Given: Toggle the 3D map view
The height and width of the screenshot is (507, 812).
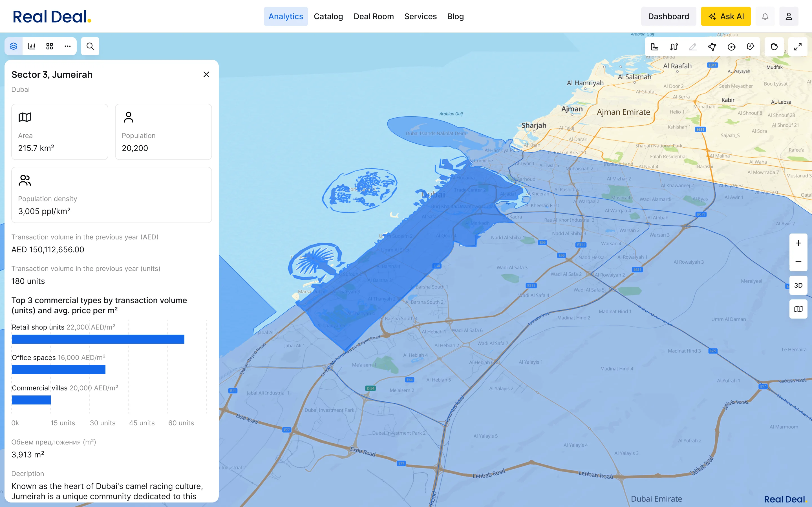Looking at the screenshot, I should (798, 285).
